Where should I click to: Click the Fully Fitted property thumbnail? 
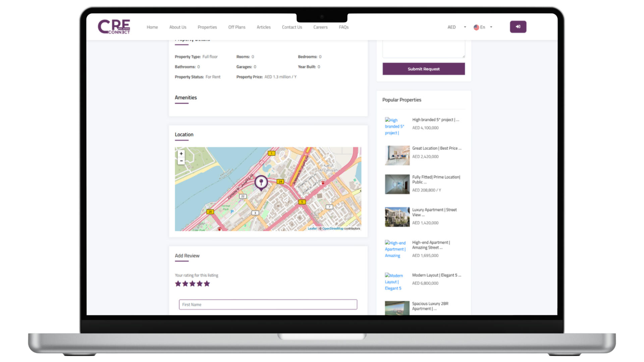click(397, 184)
